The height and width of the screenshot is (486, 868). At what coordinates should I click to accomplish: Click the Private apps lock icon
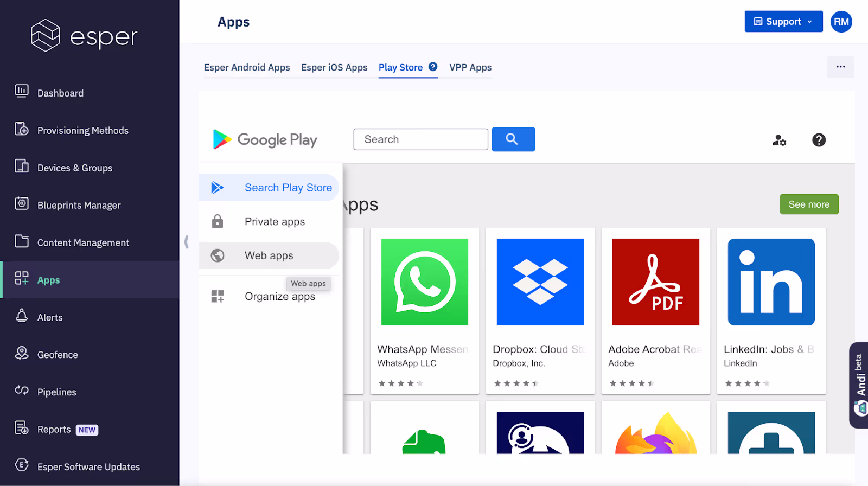[x=218, y=221]
